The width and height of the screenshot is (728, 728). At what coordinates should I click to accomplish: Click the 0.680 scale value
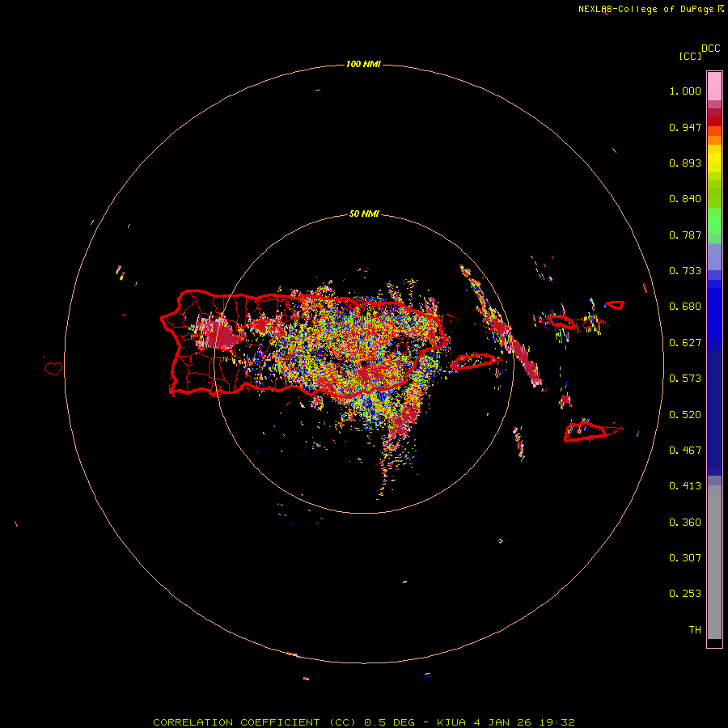click(x=685, y=307)
